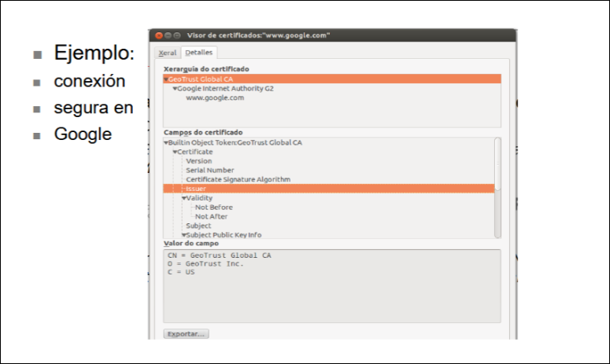Collapse the Certificate tree node
Viewport: 610px width, 364px height.
pos(175,152)
